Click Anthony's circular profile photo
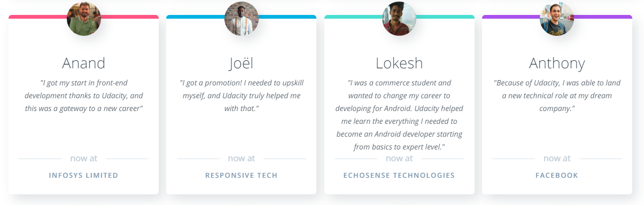Image resolution: width=644 pixels, height=205 pixels. (x=557, y=19)
